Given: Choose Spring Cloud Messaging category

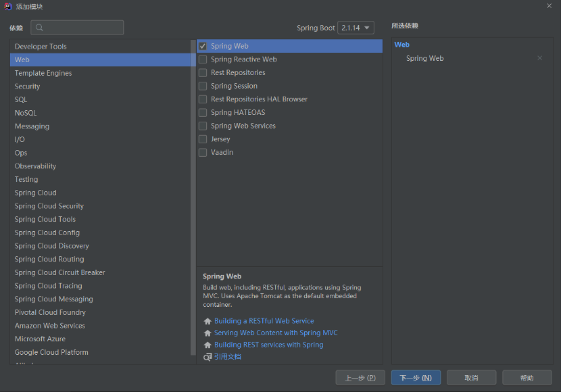Looking at the screenshot, I should click(x=101, y=299).
